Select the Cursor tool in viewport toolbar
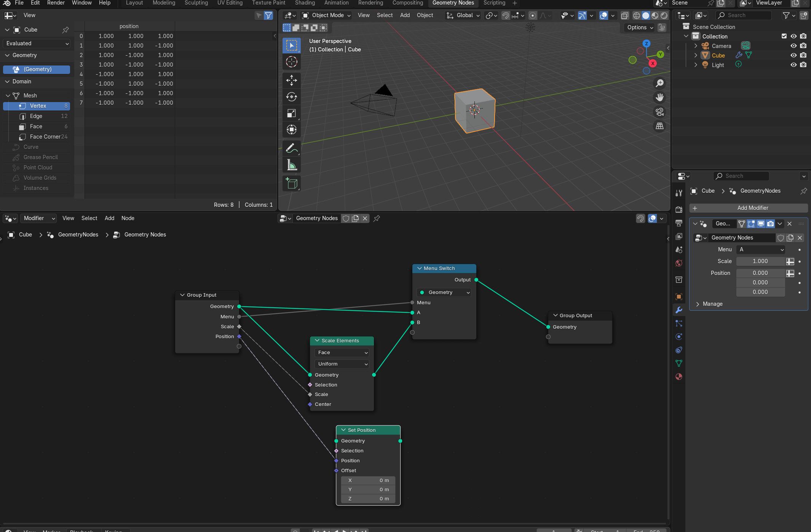 click(292, 62)
